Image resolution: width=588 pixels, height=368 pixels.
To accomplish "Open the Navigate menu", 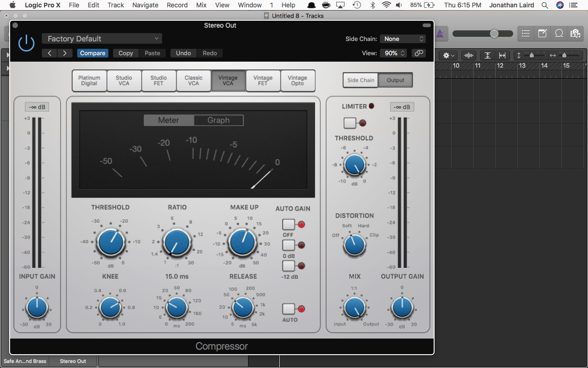I will [145, 5].
